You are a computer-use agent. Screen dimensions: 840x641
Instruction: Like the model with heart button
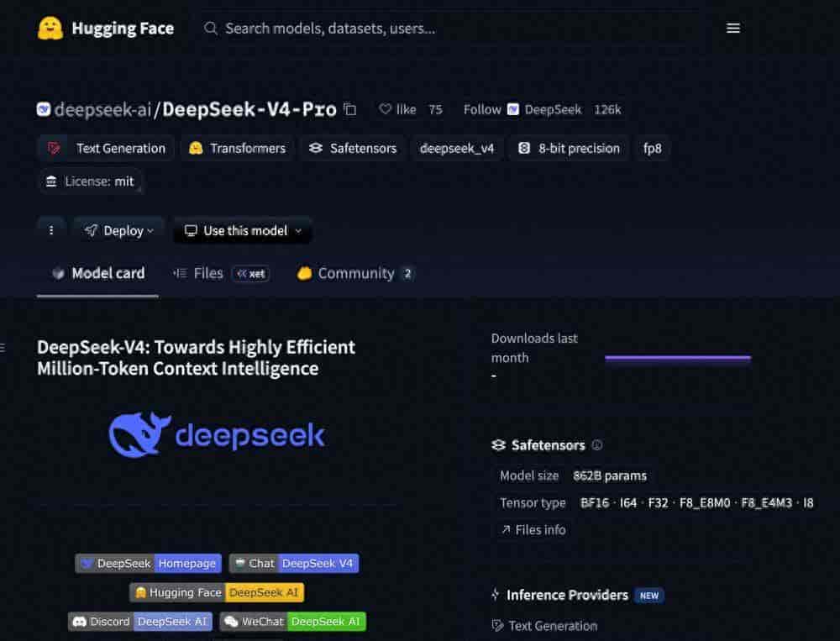(397, 109)
